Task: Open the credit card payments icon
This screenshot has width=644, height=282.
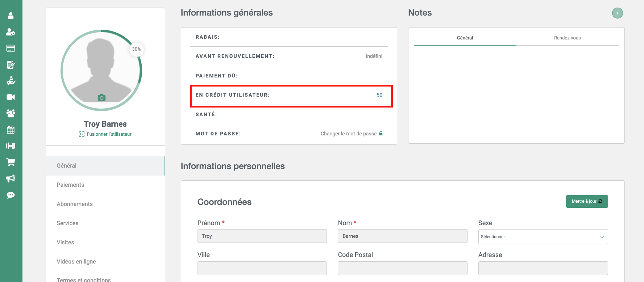Action: click(x=11, y=48)
